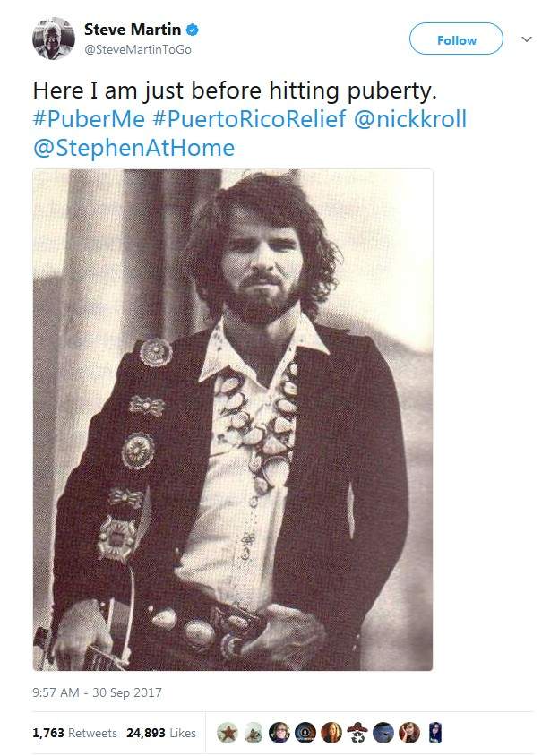Open the red star liker avatar
The height and width of the screenshot is (756, 559).
pyautogui.click(x=228, y=733)
